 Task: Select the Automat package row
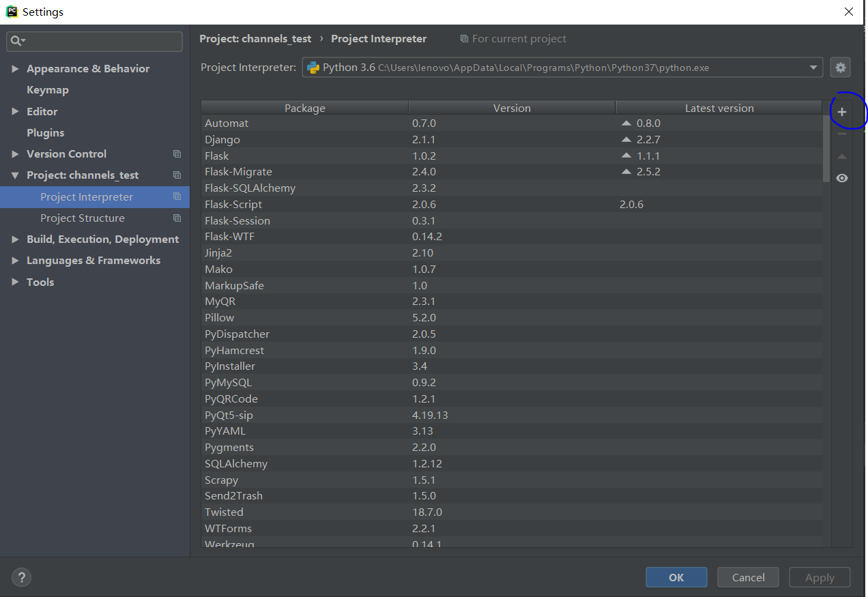tap(512, 123)
